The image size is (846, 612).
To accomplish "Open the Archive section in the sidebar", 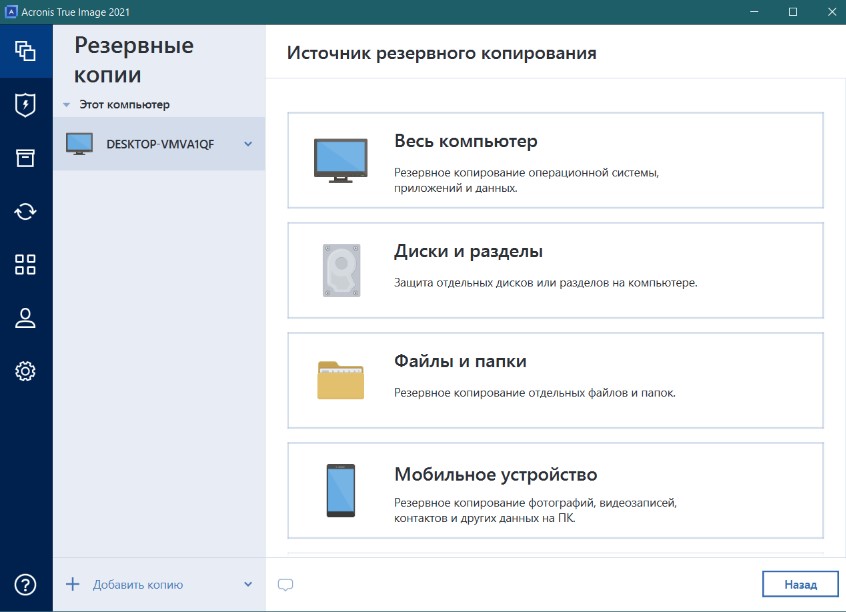I will coord(25,158).
